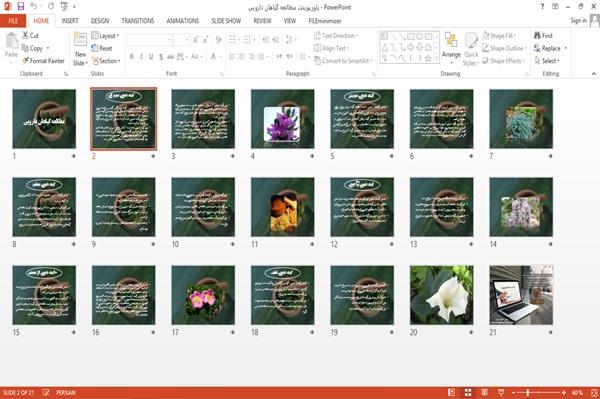600x399 pixels.
Task: Select slide 21 laptop thumbnail
Action: click(521, 295)
